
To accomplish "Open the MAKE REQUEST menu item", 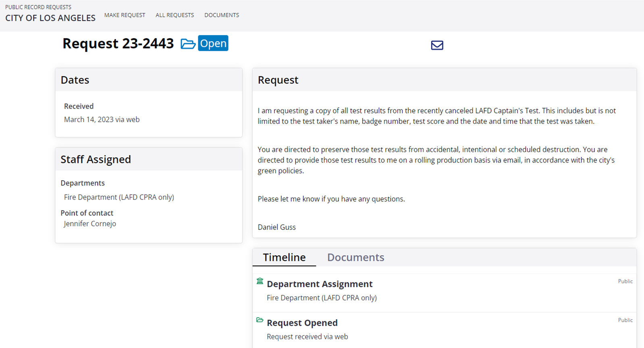I will pos(125,15).
